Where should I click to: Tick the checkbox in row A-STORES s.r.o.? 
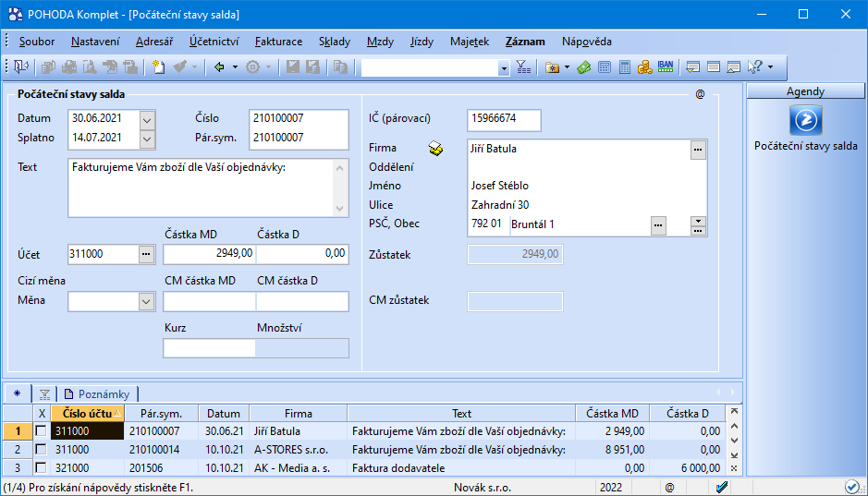pyautogui.click(x=41, y=450)
